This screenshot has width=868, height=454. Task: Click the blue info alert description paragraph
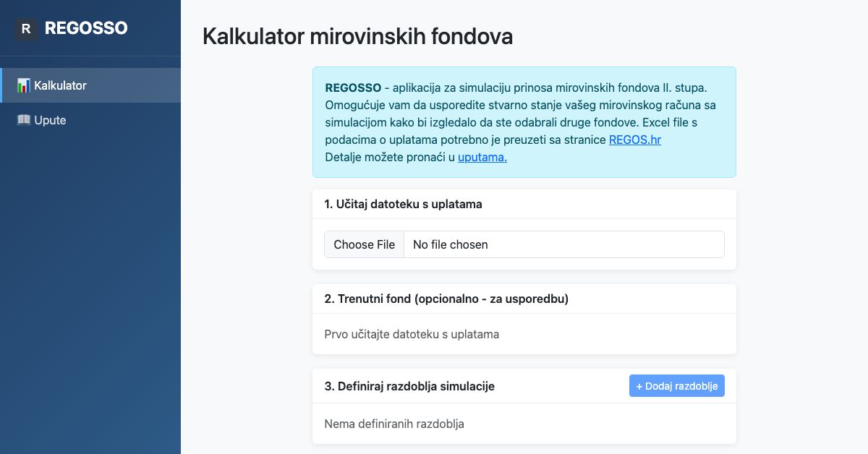coord(524,122)
